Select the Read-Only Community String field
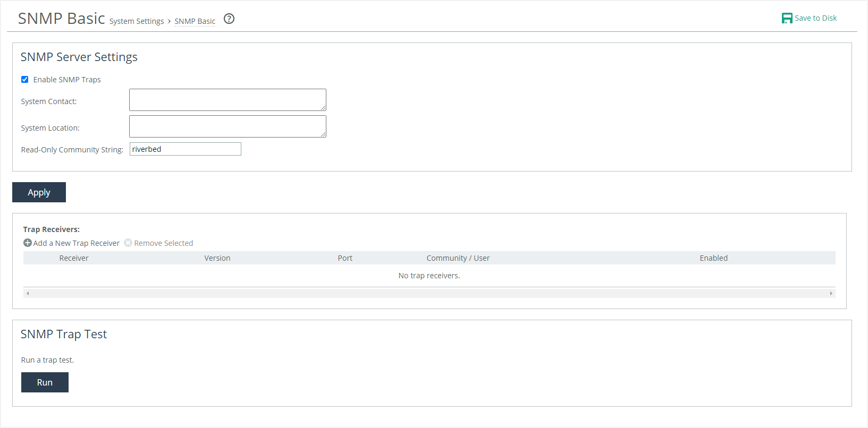 pos(185,149)
